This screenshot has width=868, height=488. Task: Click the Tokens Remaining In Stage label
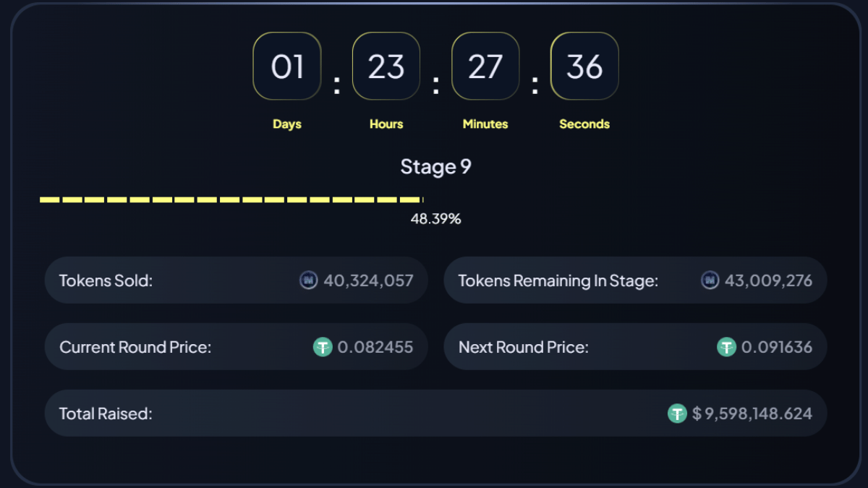tap(558, 281)
